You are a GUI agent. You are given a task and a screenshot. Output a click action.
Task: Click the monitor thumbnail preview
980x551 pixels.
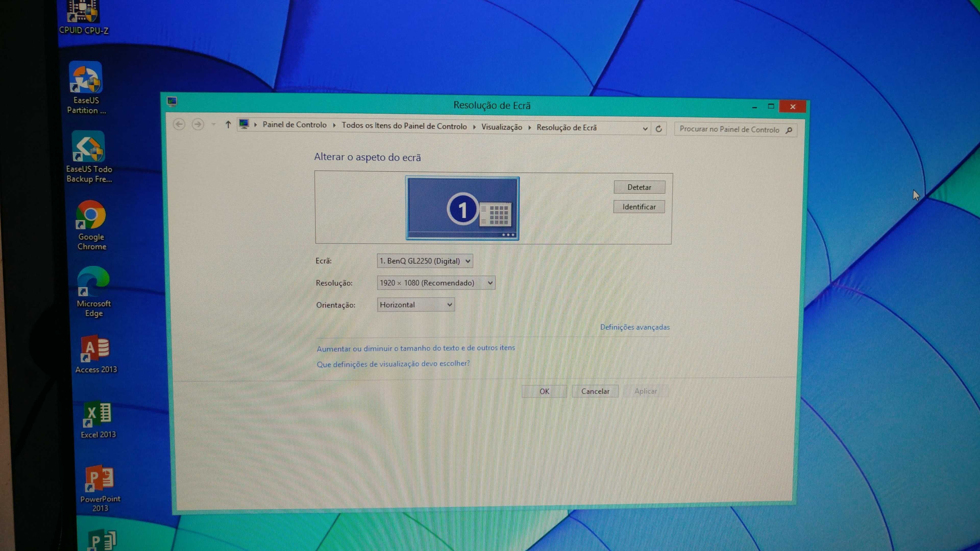(463, 207)
